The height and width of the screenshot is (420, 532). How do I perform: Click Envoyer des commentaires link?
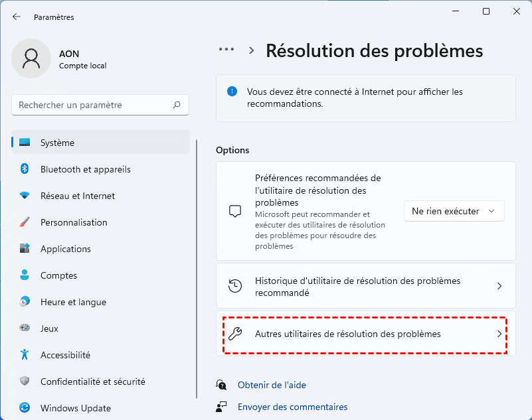(292, 407)
